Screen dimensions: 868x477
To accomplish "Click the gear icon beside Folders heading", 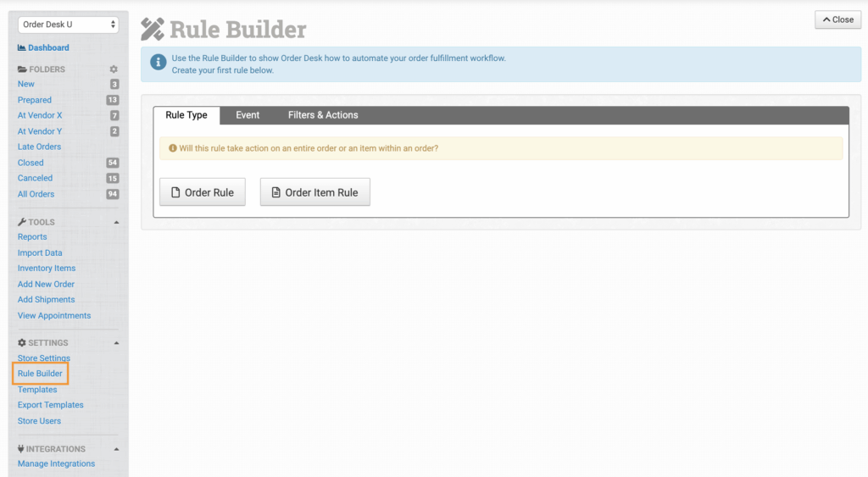I will (x=114, y=69).
